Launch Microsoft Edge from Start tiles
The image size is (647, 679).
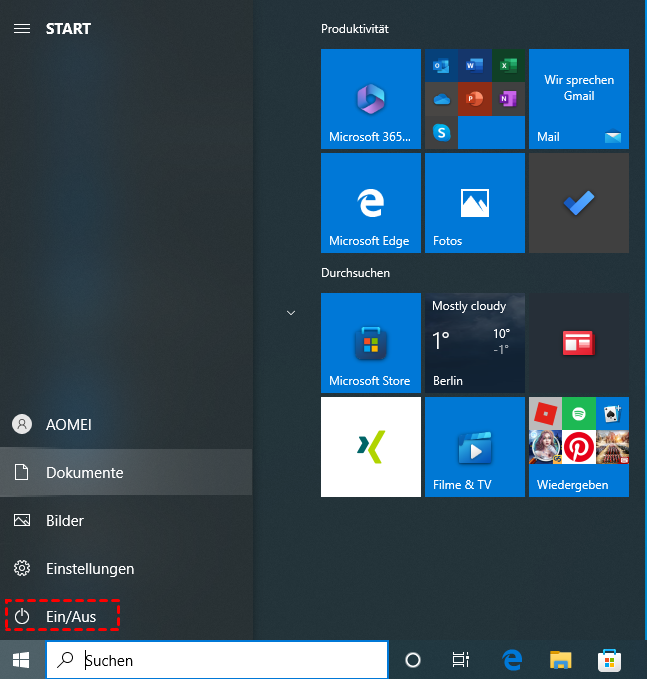pos(370,203)
